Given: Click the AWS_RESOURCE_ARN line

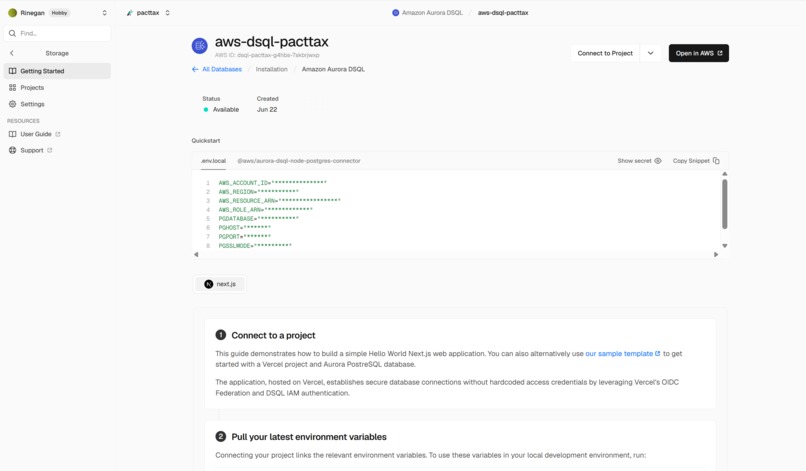Looking at the screenshot, I should 280,201.
